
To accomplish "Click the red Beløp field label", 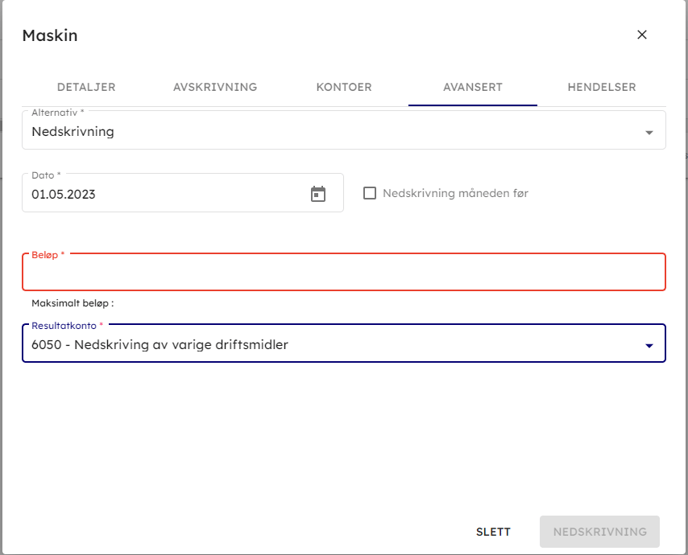I will tap(47, 255).
